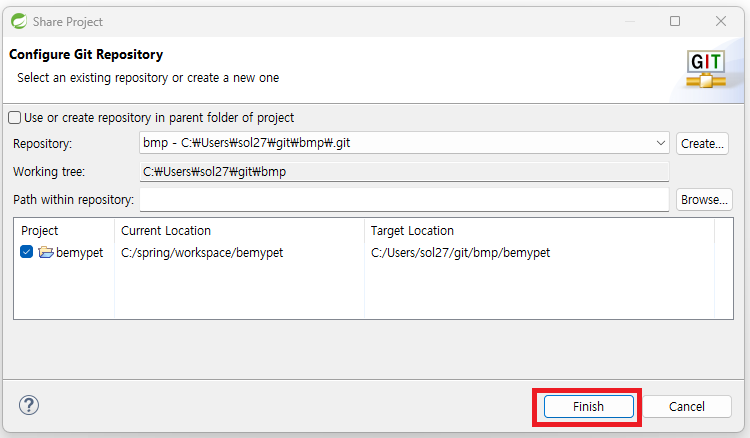Click the Finish button
Screen dimensions: 750x438
pos(588,407)
